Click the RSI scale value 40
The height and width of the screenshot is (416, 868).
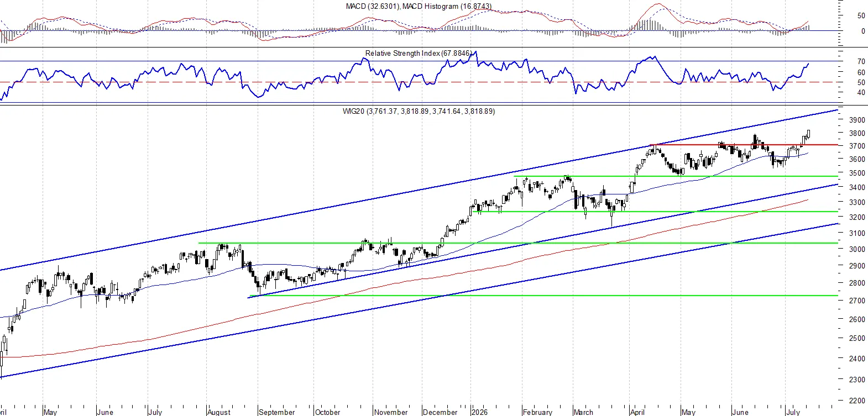click(861, 92)
